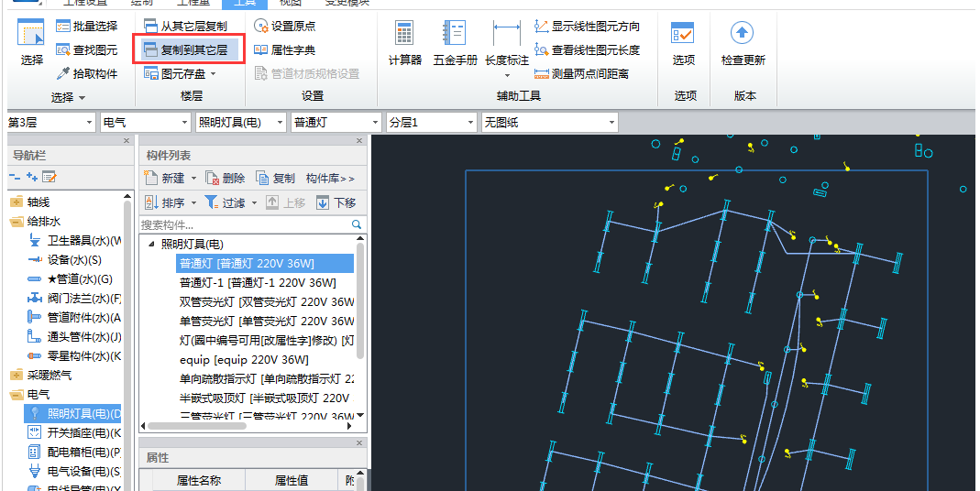The image size is (980, 491).
Task: Select the 长度标注 length dimension tool
Action: pos(506,43)
